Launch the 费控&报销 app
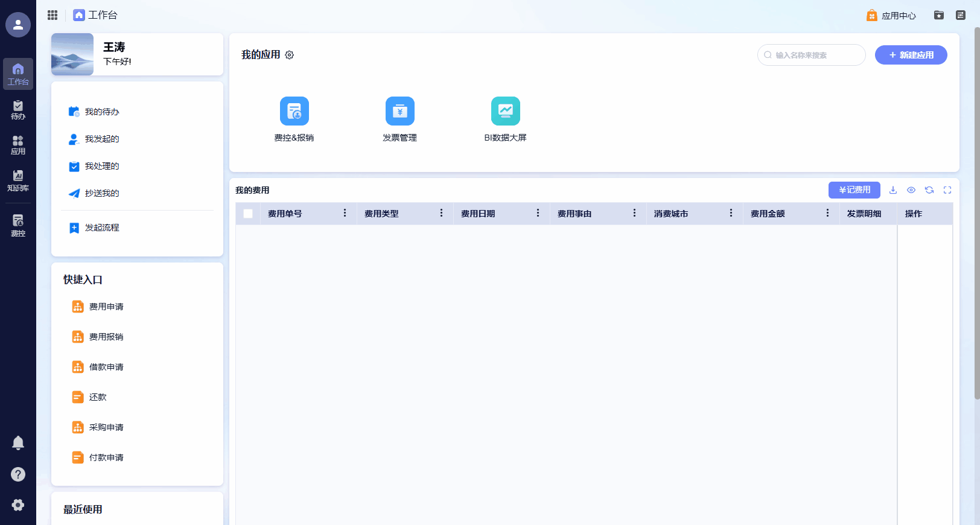Screen dimensions: 980x525 pos(294,119)
